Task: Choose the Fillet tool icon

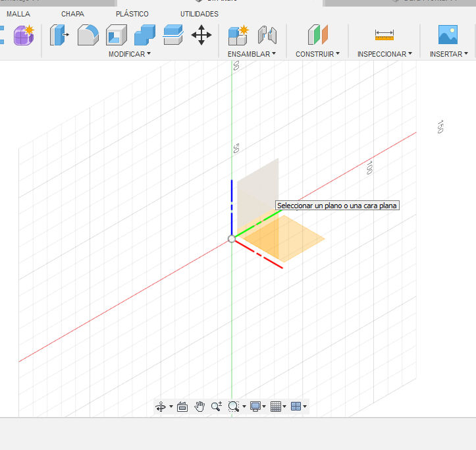Action: pyautogui.click(x=88, y=35)
